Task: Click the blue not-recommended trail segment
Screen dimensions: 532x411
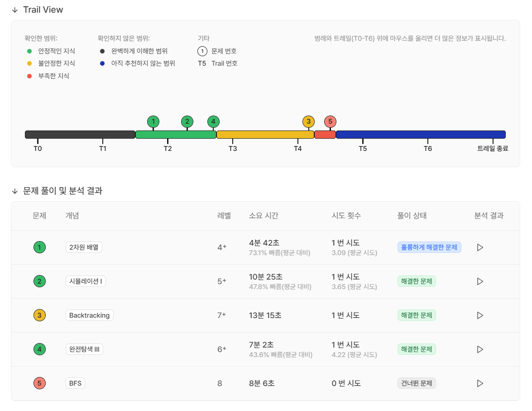Action: (x=421, y=135)
